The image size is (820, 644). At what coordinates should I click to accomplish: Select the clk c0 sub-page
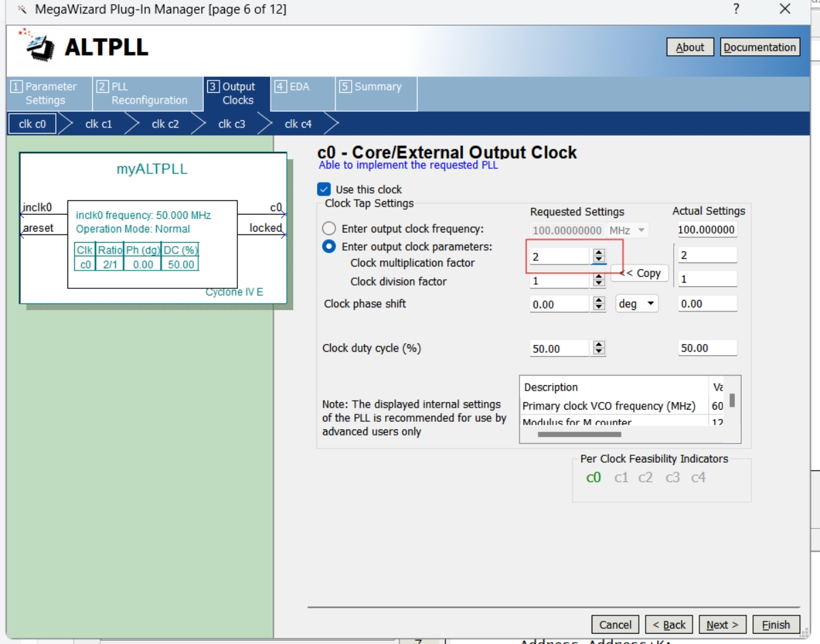[x=32, y=124]
